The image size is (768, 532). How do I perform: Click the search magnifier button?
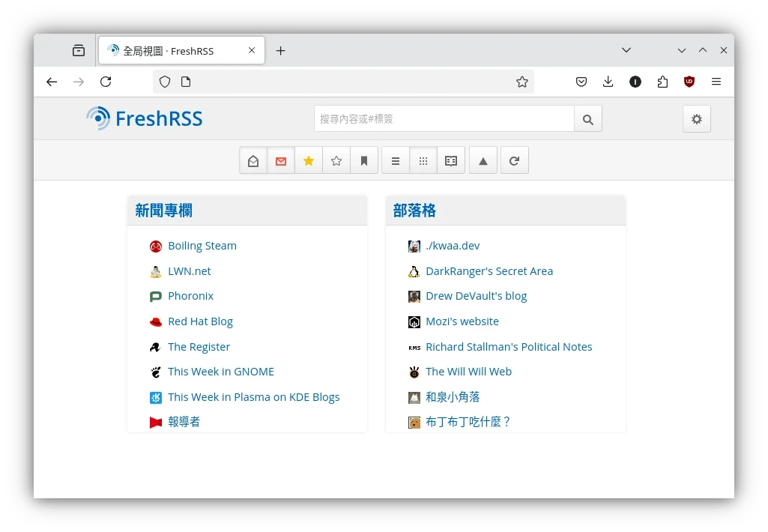(587, 119)
